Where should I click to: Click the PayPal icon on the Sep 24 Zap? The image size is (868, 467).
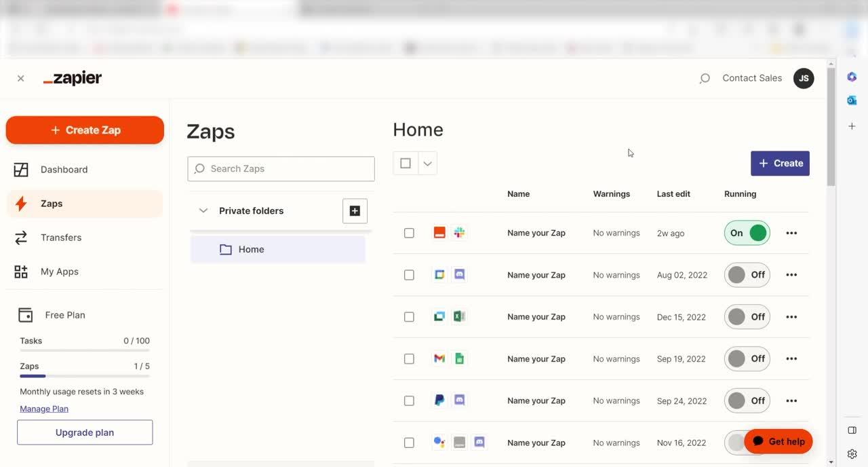(439, 400)
